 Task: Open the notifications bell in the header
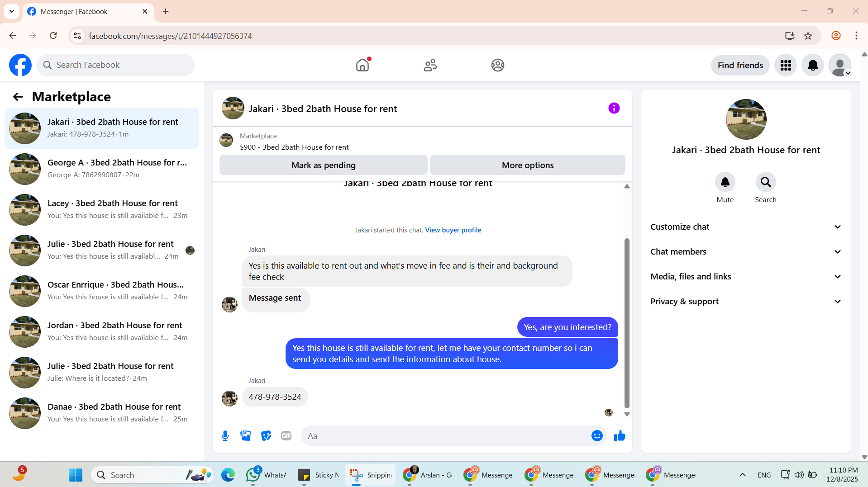coord(813,66)
